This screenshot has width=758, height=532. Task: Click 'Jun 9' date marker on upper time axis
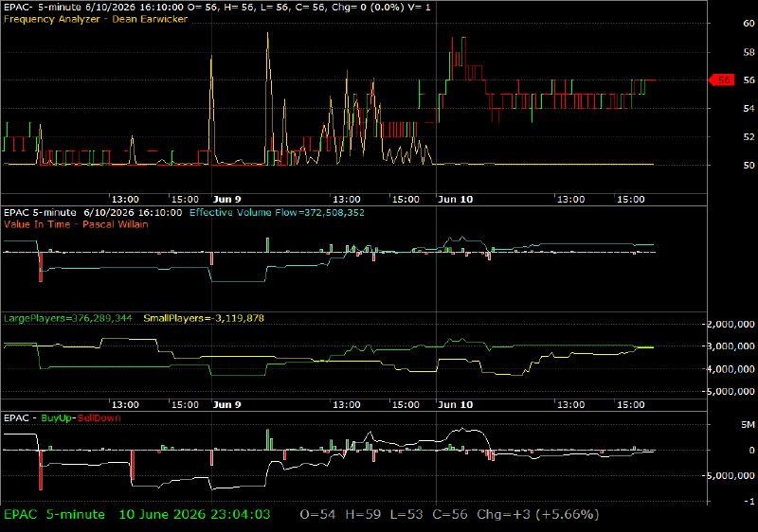coord(226,200)
